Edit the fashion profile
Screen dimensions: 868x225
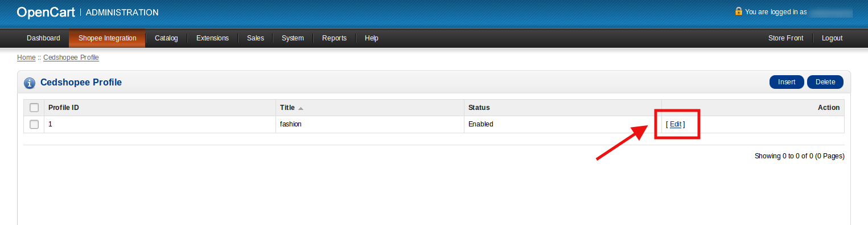676,124
